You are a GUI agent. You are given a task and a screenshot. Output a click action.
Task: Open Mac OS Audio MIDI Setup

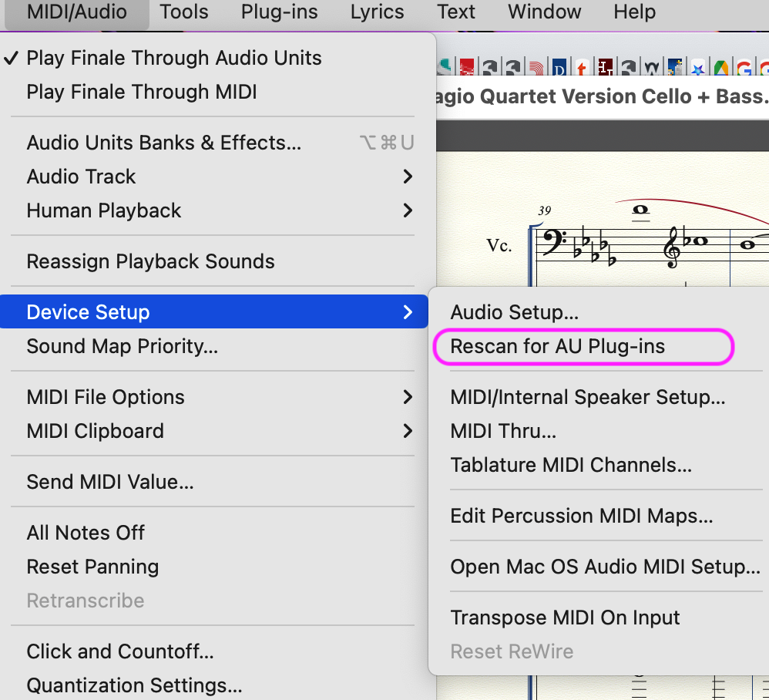pyautogui.click(x=605, y=567)
